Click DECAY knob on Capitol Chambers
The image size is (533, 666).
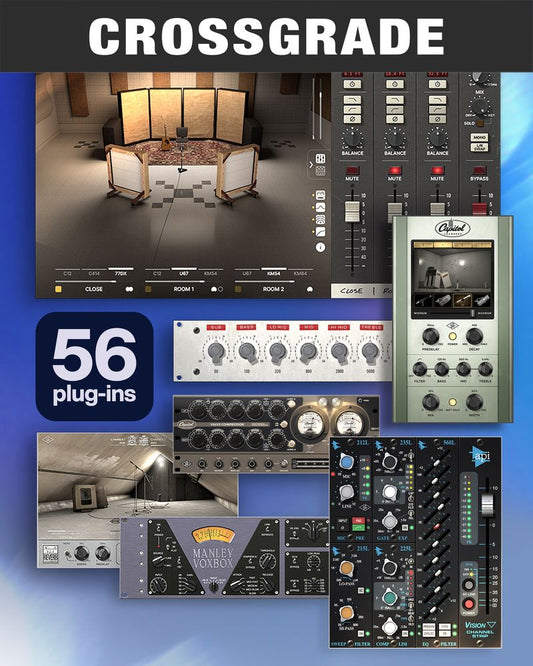coord(474,336)
